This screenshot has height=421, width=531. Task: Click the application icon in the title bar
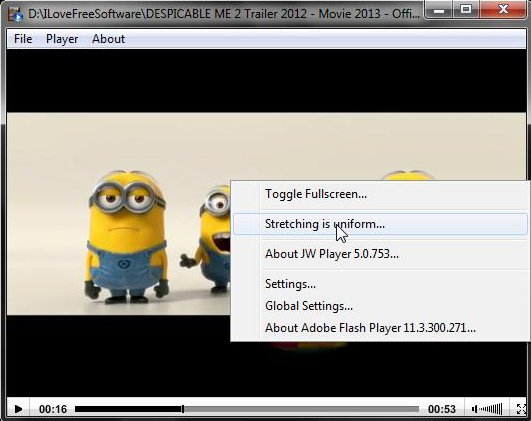15,14
